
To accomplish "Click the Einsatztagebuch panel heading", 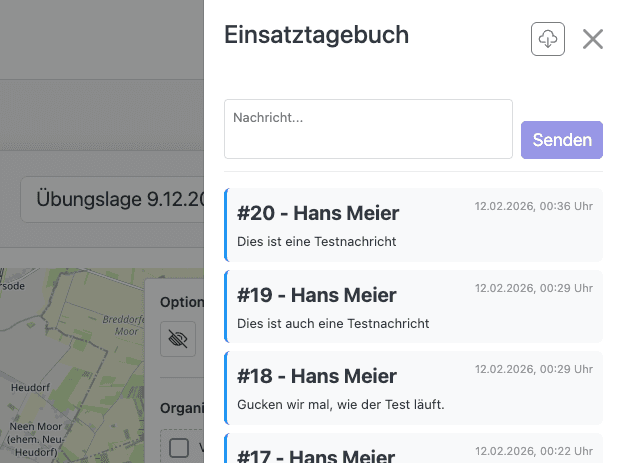I will coord(317,35).
